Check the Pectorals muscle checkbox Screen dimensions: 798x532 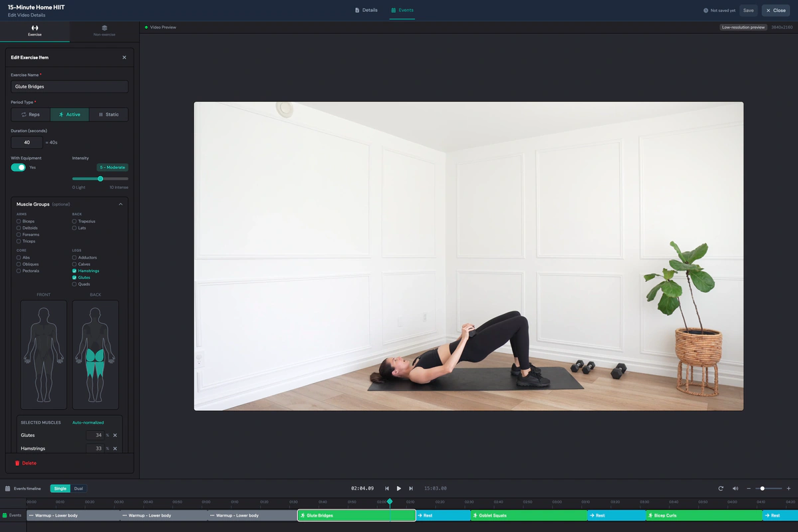point(19,271)
